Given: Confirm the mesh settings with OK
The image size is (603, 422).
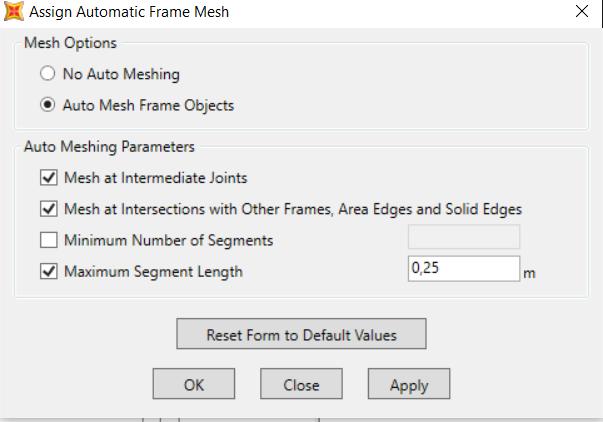Looking at the screenshot, I should pyautogui.click(x=193, y=384).
